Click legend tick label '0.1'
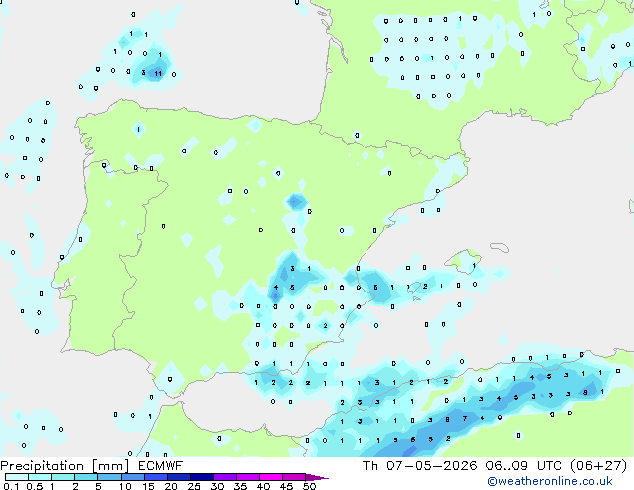This screenshot has width=634, height=490. coord(10,486)
